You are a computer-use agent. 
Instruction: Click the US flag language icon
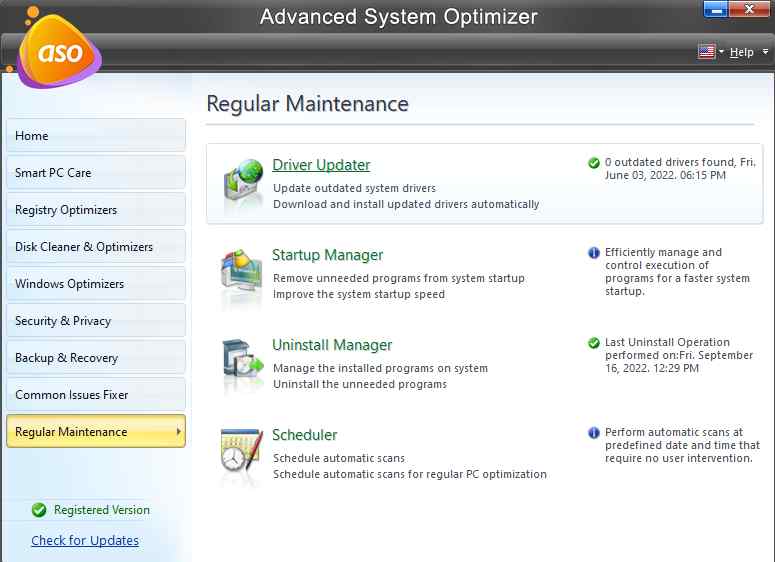[706, 51]
